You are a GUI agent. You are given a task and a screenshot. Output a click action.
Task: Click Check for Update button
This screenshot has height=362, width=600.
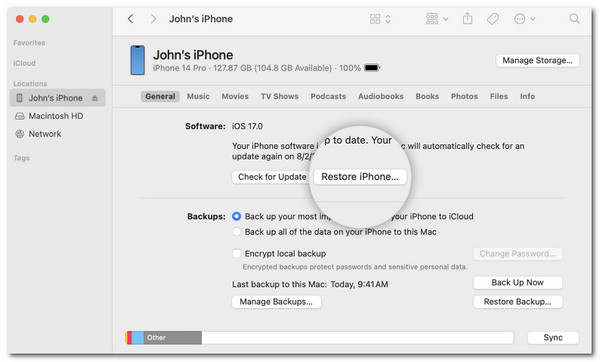tap(272, 177)
